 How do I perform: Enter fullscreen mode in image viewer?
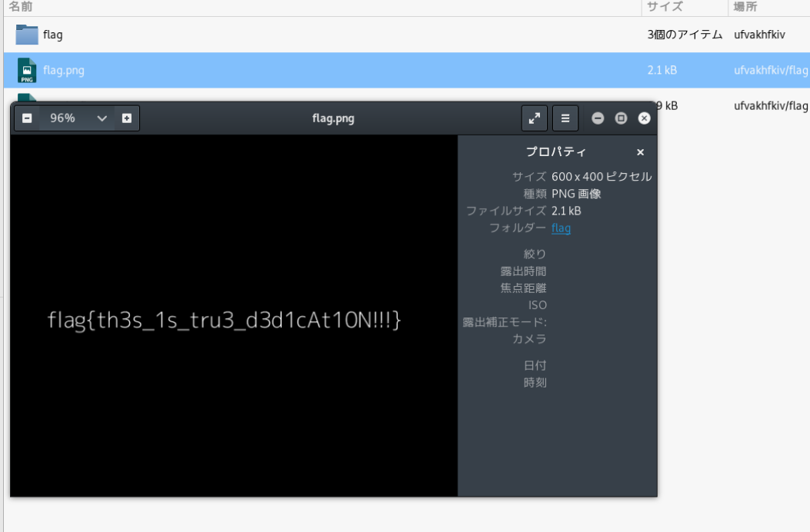pos(534,118)
